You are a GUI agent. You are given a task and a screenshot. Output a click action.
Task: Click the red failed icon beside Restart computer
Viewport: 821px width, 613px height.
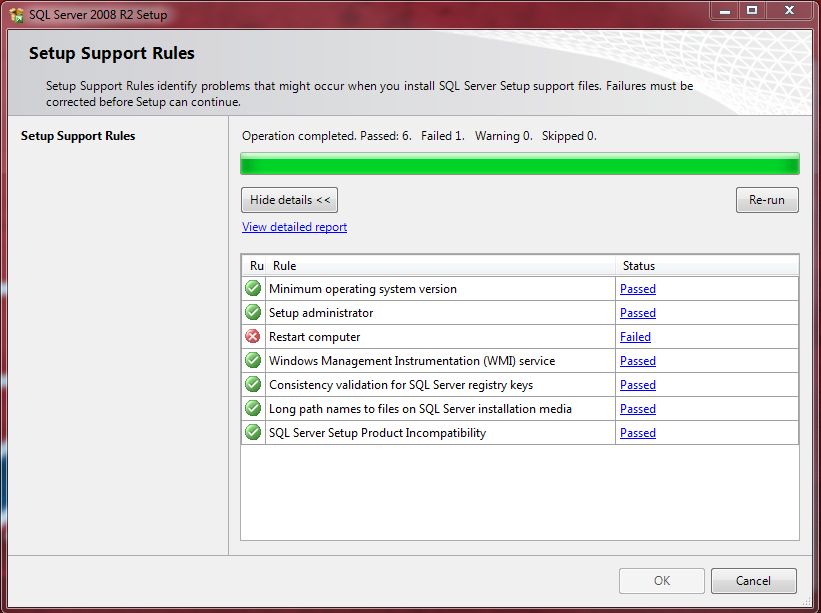click(x=253, y=337)
